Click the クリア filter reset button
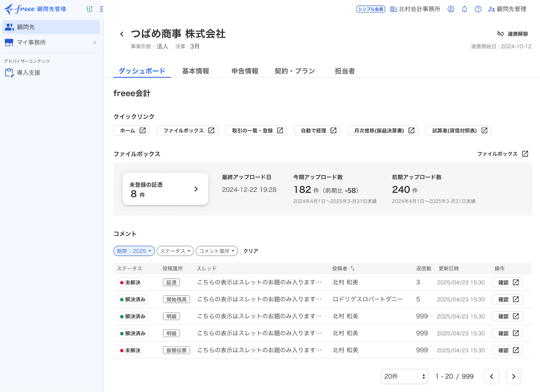 click(x=251, y=251)
